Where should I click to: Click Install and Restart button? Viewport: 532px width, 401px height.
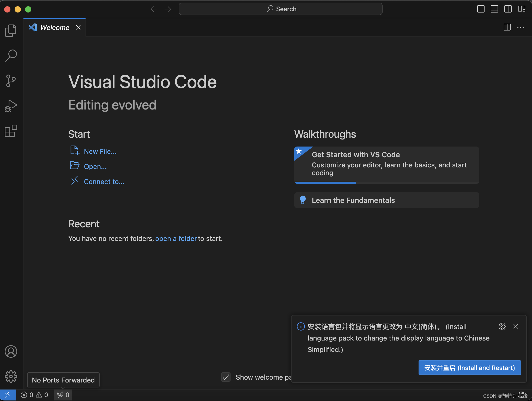[470, 368]
